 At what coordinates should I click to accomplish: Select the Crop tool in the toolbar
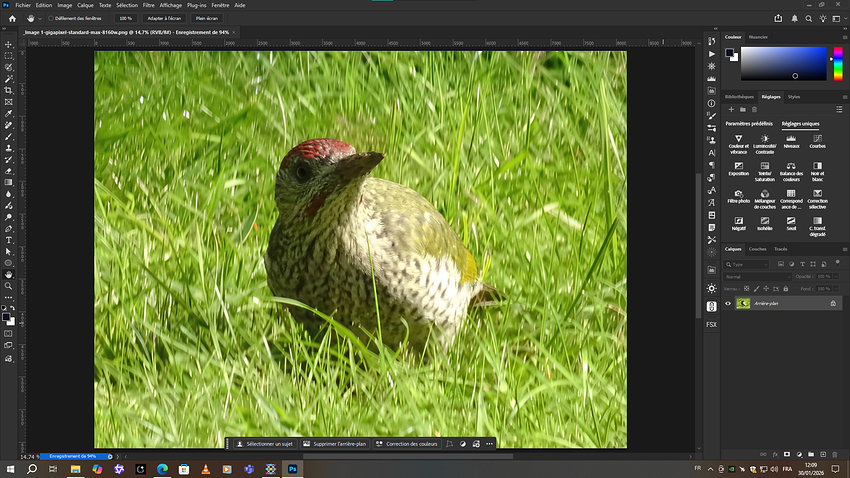(x=9, y=90)
